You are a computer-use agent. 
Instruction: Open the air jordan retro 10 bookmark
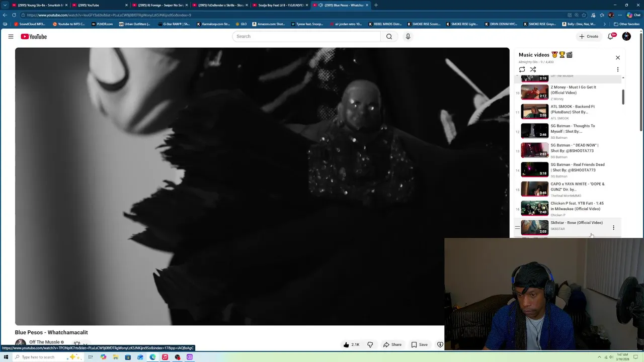coord(346,24)
